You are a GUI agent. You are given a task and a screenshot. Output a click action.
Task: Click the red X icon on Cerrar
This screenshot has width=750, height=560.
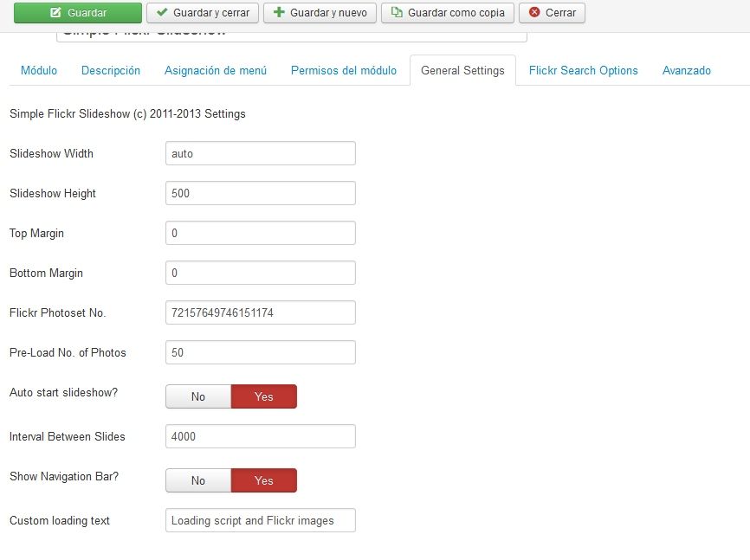coord(534,12)
